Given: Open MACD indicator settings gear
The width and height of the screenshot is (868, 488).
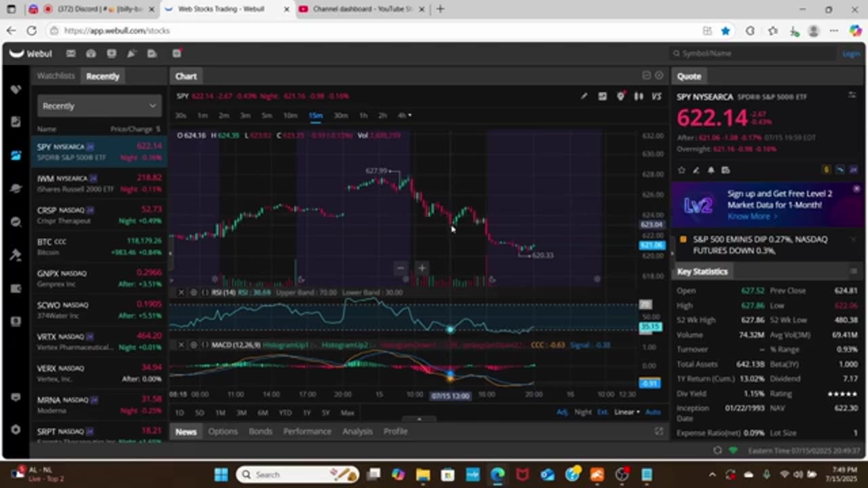Looking at the screenshot, I should pos(193,345).
